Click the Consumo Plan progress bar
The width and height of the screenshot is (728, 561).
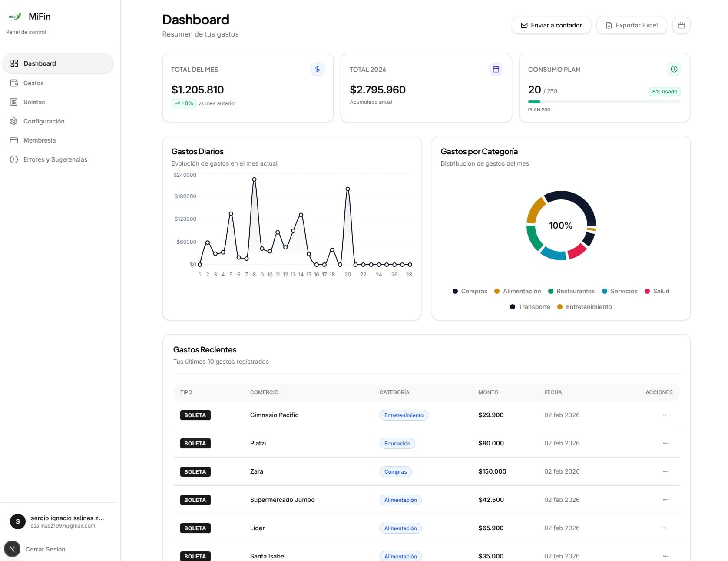604,101
